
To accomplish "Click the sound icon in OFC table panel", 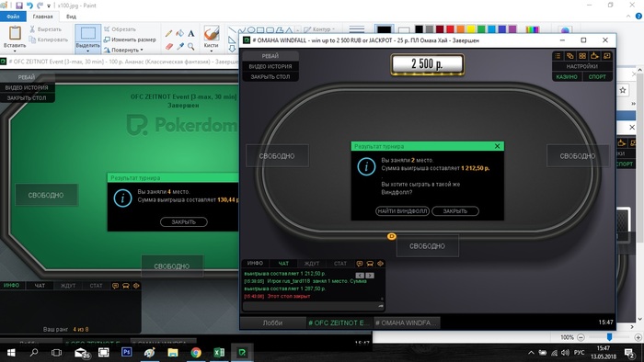I will pyautogui.click(x=136, y=286).
